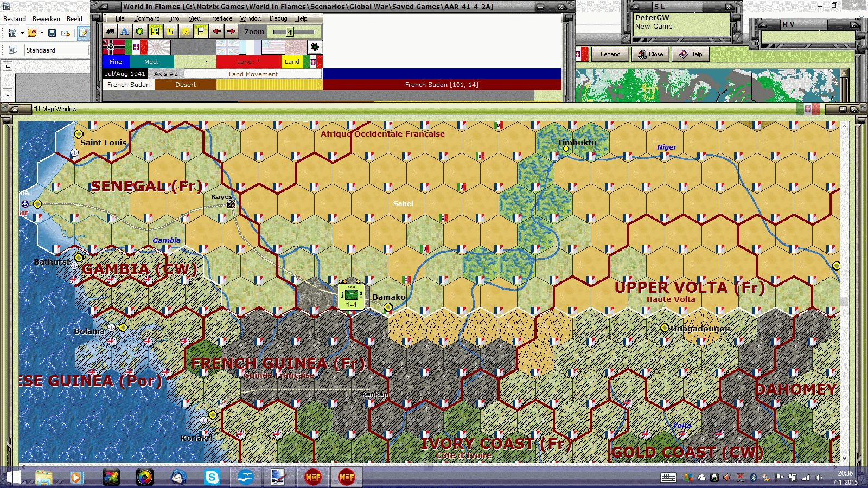Open the Windows Start button
The height and width of the screenshot is (488, 868).
[x=13, y=477]
